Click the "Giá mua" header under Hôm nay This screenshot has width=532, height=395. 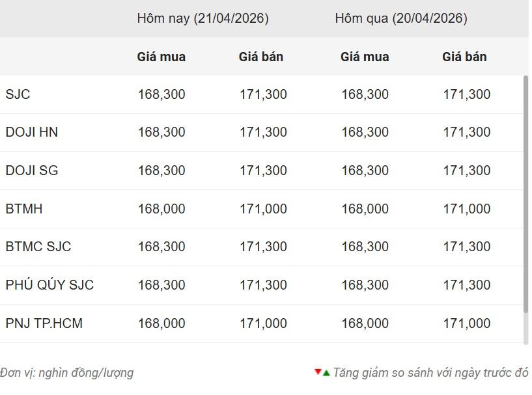(x=161, y=57)
